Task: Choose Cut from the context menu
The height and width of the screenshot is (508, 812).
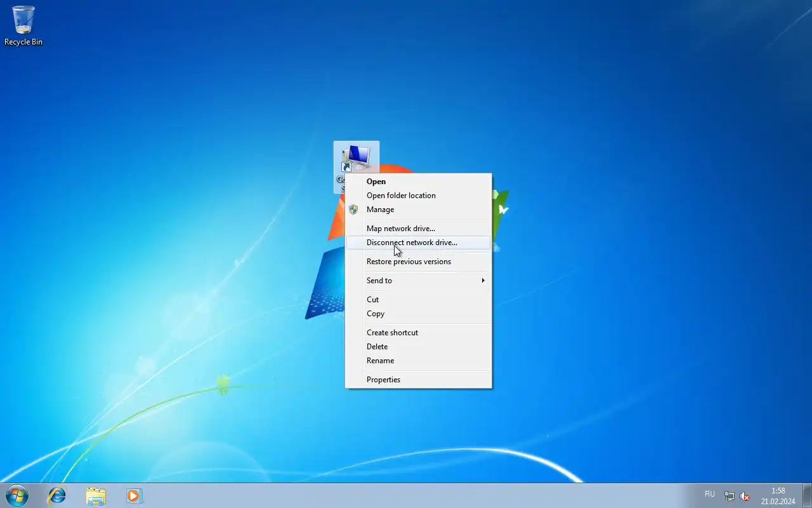Action: click(x=418, y=300)
